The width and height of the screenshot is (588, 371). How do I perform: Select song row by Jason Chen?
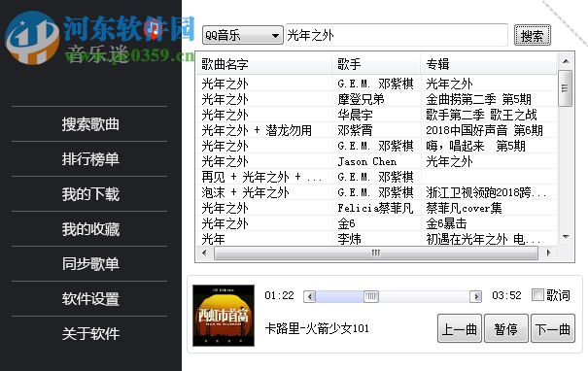(x=376, y=161)
